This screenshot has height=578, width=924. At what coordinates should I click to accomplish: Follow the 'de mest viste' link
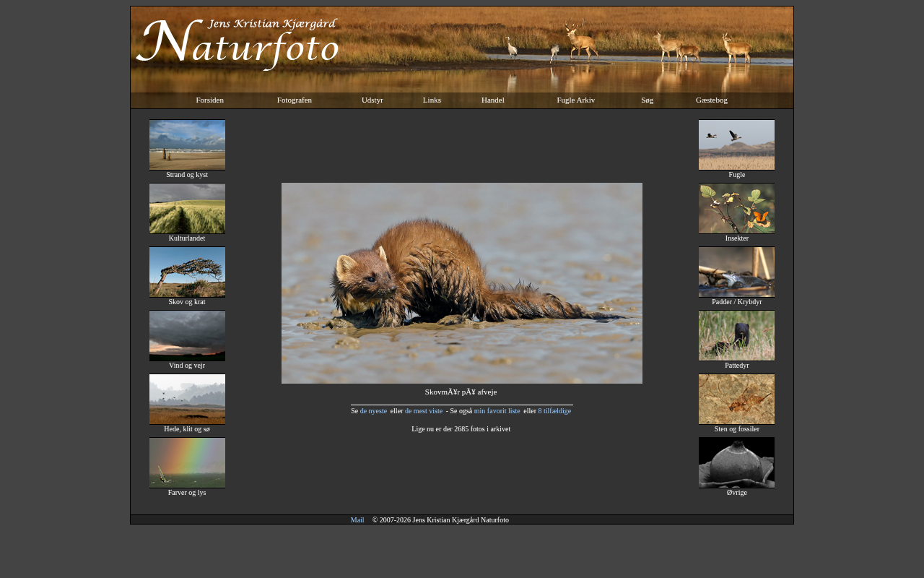tap(424, 411)
